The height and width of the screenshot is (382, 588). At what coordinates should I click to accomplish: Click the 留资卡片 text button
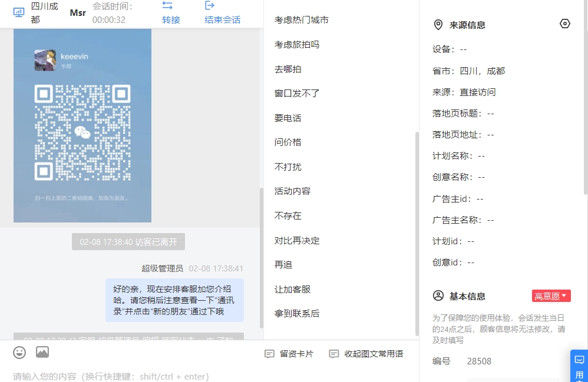296,354
